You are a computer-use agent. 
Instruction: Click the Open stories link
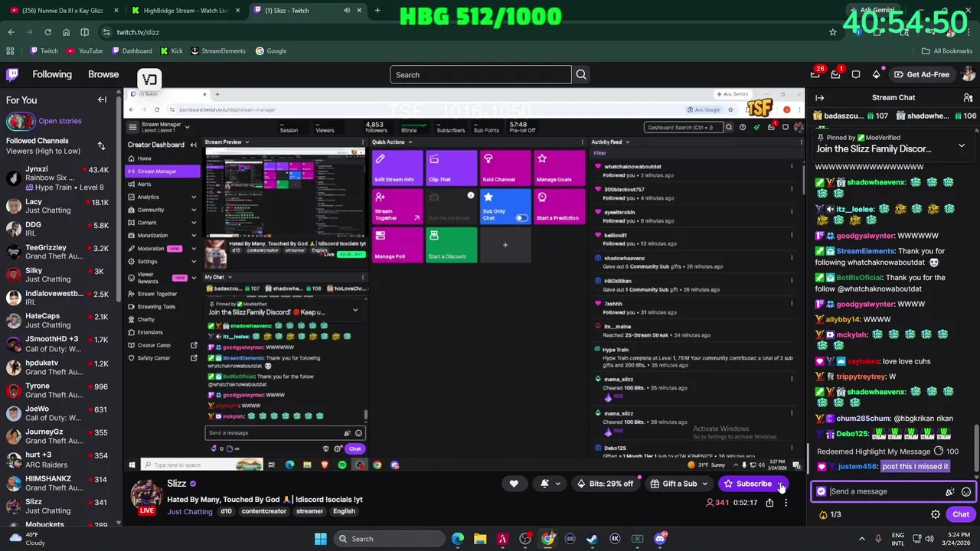60,121
